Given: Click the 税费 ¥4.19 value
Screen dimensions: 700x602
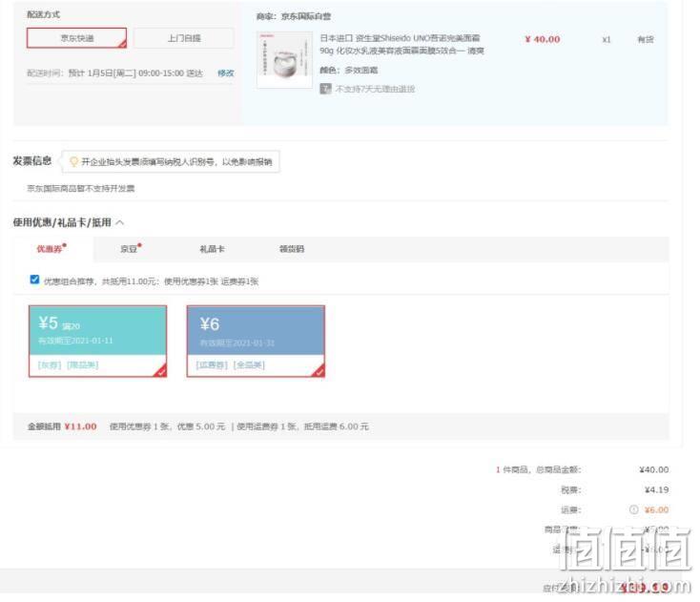Looking at the screenshot, I should coord(657,490).
